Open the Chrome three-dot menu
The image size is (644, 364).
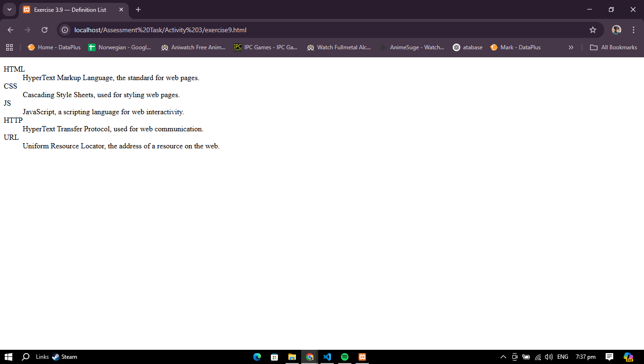tap(634, 30)
